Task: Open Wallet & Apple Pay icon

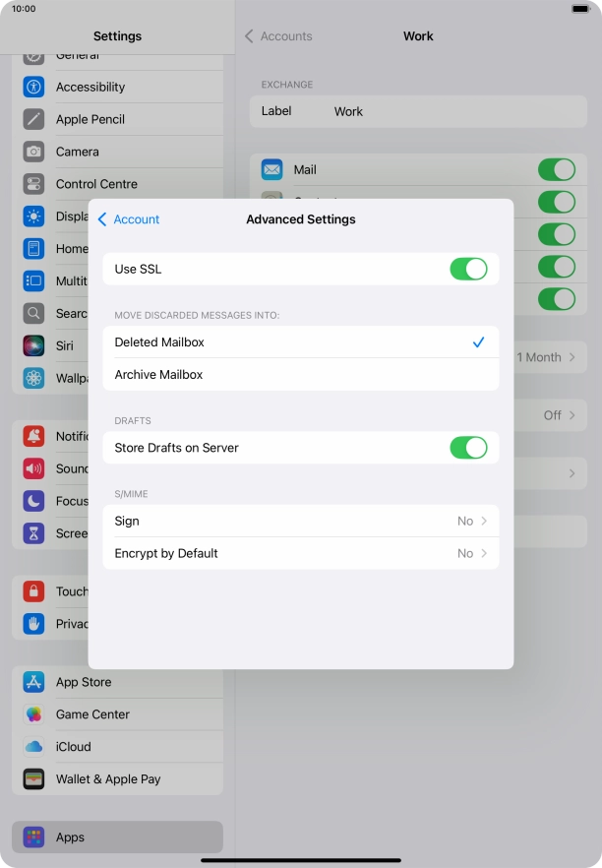Action: point(34,779)
